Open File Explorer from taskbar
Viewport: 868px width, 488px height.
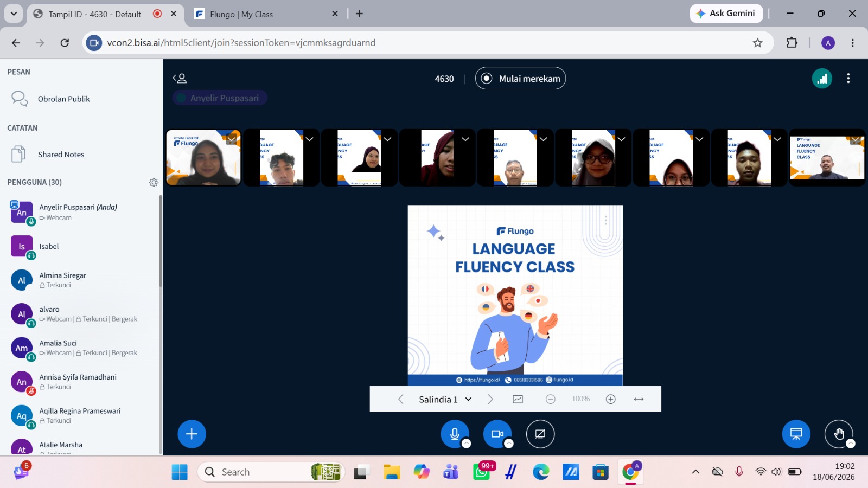391,472
